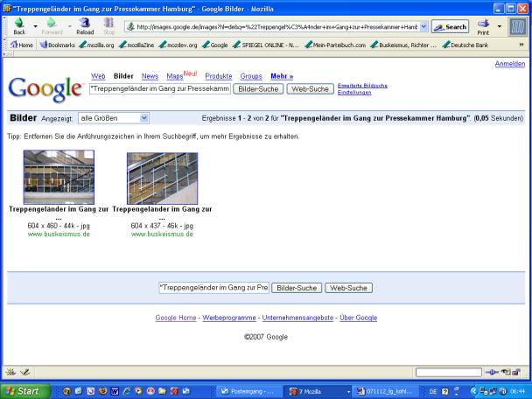Click the bottom Web-Suche button
Screen dimensions: 532x399
pyautogui.click(x=348, y=288)
